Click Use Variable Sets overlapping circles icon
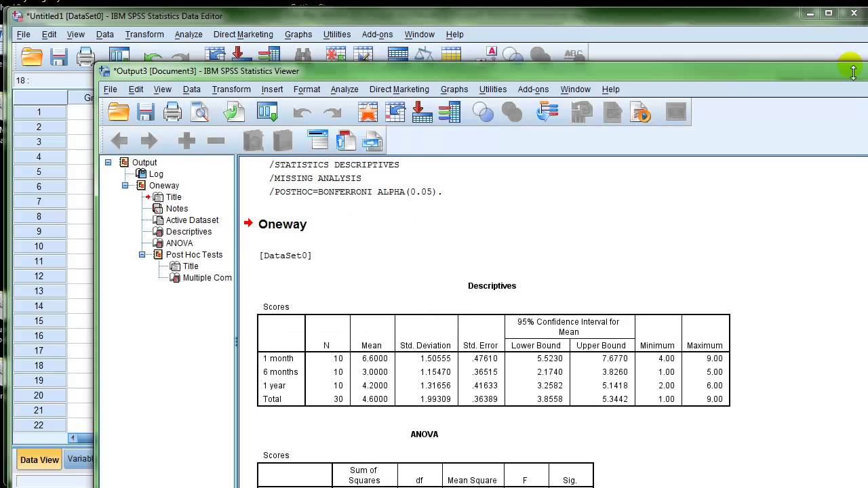Screen dimensions: 868x488 tap(483, 112)
